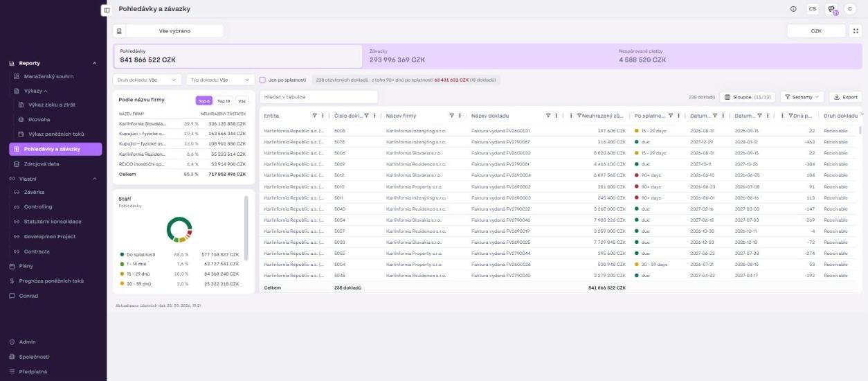Click the Manažerský souhrn sidebar icon
The width and height of the screenshot is (868, 381).
tap(17, 76)
